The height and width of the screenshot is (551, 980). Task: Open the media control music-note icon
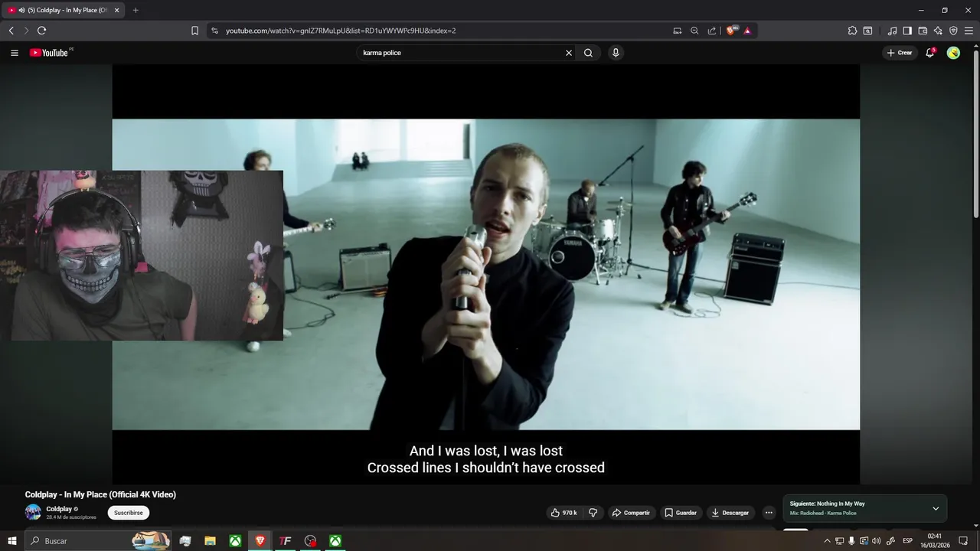892,31
